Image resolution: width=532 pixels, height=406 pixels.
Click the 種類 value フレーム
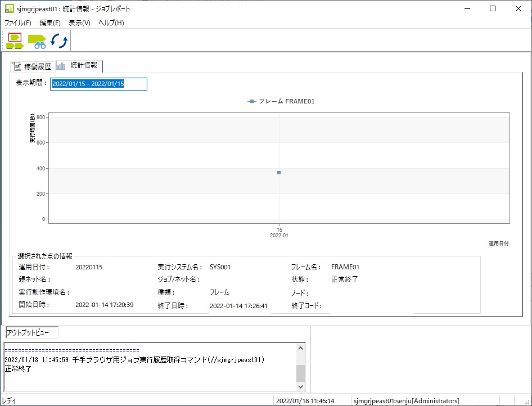(x=219, y=292)
